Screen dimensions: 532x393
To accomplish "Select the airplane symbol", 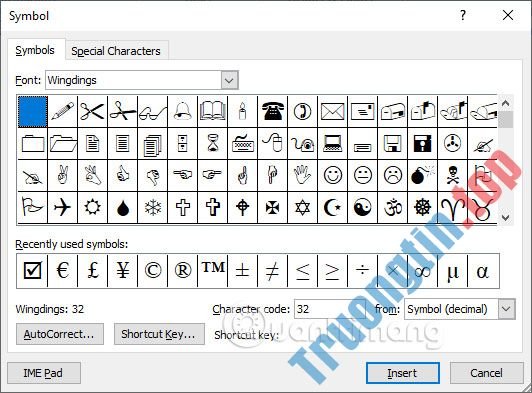I will click(x=62, y=207).
